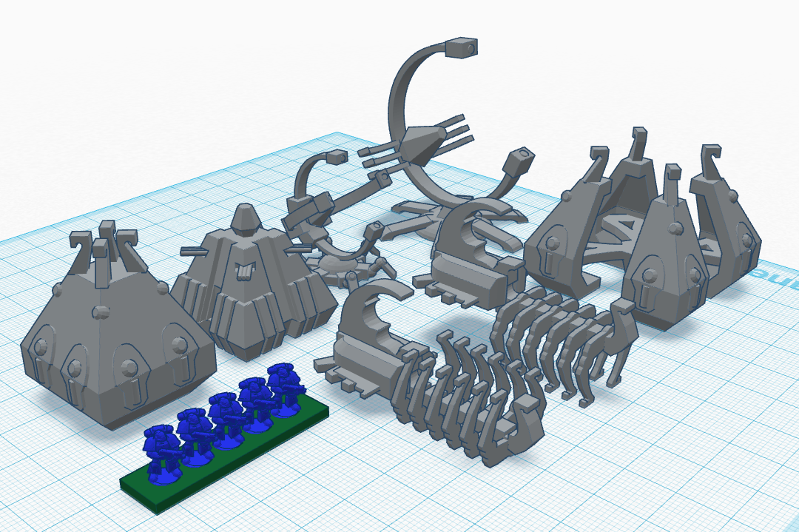Click the small cube on the turret's curved arm
This screenshot has height=532, width=799.
tap(336, 158)
